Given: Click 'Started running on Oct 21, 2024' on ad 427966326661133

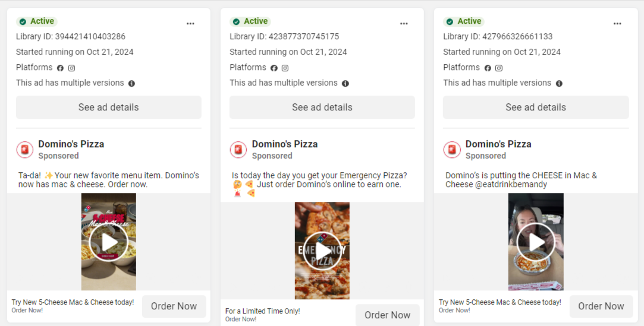Looking at the screenshot, I should 502,52.
